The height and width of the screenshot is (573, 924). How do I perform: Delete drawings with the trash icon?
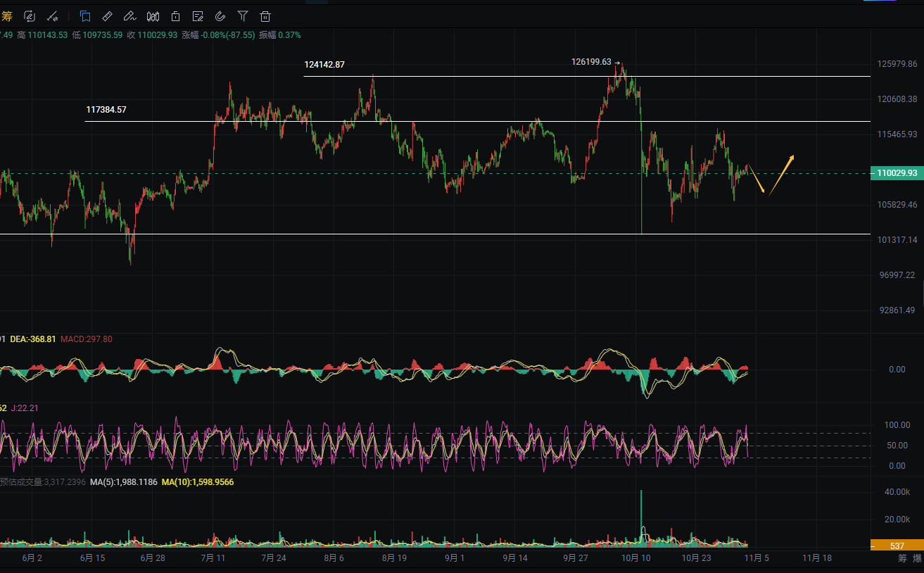265,15
